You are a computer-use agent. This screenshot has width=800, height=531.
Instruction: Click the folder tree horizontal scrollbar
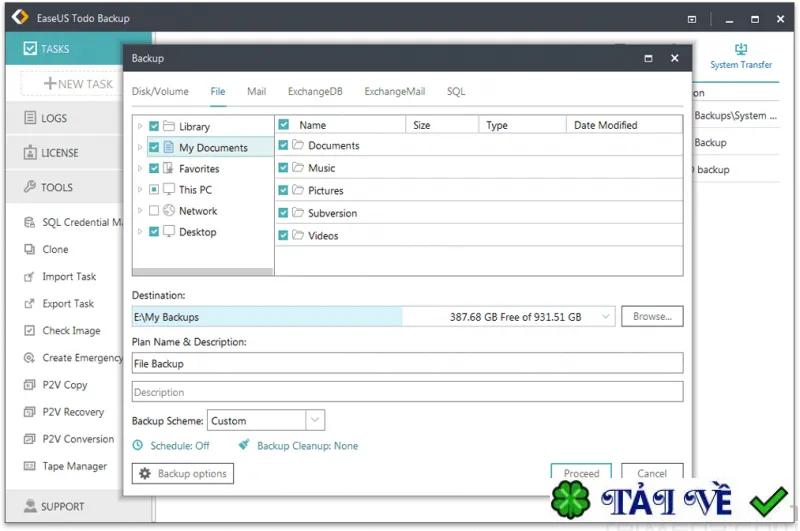(x=202, y=270)
